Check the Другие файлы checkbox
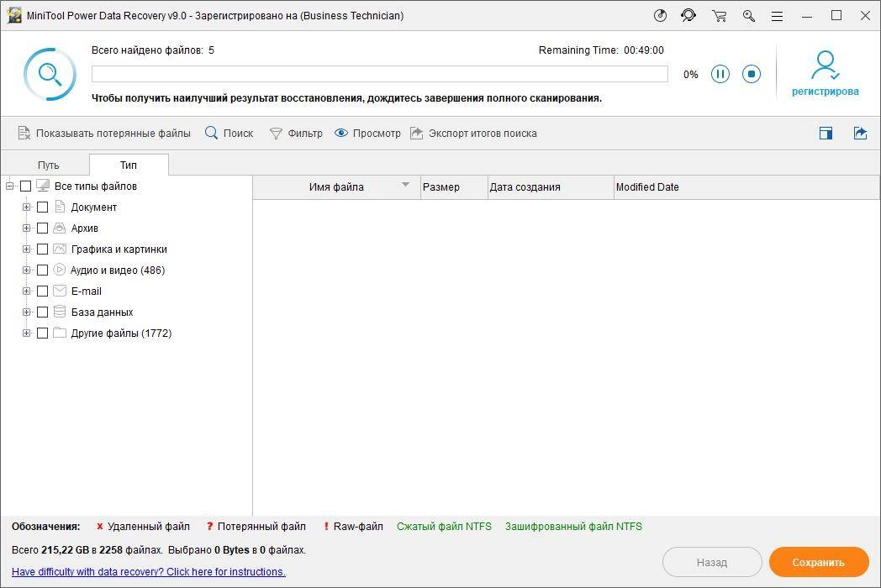The image size is (881, 588). tap(42, 333)
